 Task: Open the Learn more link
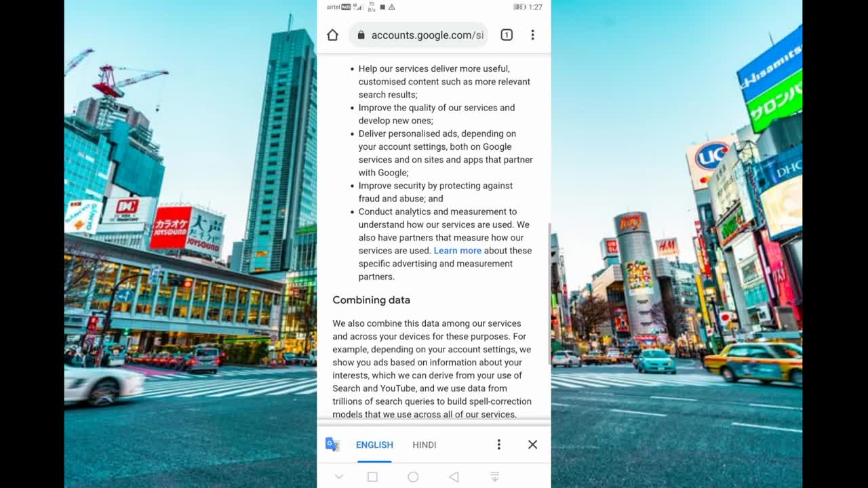458,251
